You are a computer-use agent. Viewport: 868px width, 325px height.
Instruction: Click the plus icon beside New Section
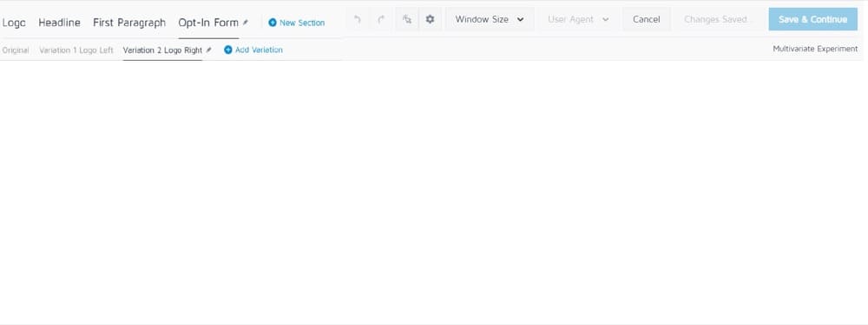click(273, 23)
